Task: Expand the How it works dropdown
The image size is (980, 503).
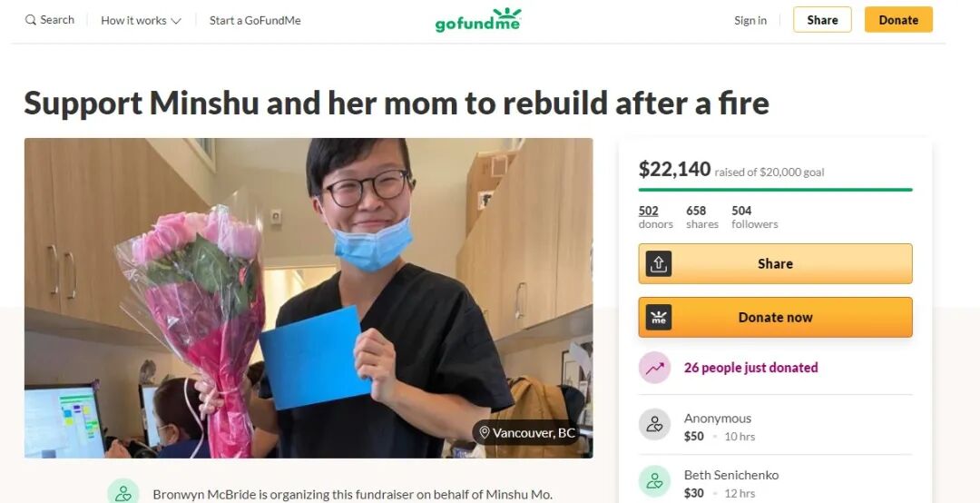Action: [141, 20]
